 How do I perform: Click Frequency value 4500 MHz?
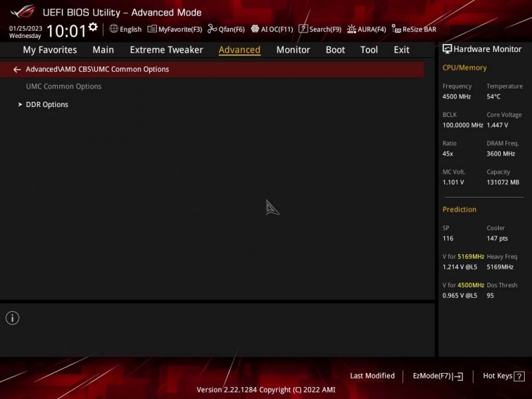tap(456, 96)
